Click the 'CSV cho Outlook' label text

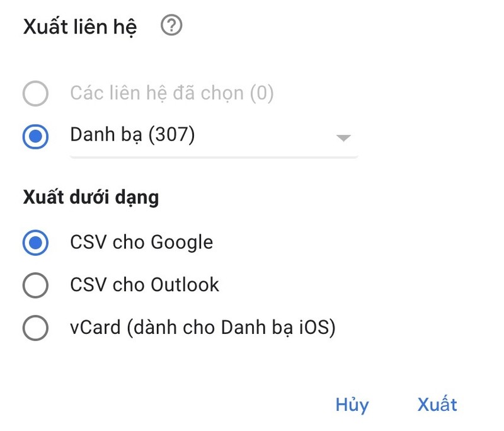coord(144,285)
